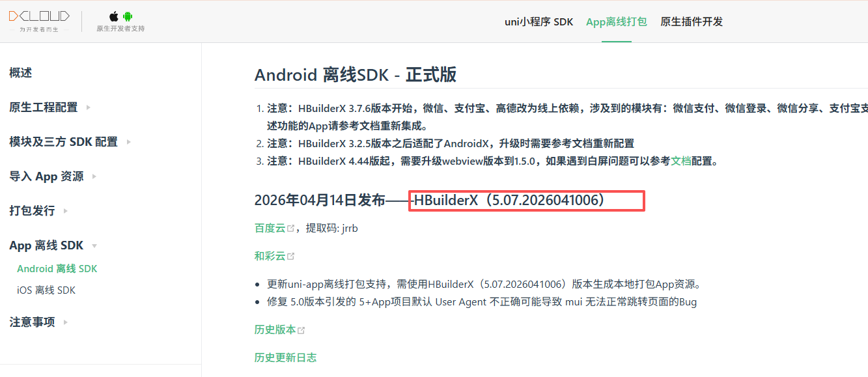
Task: Click the 原生开发者支持 label
Action: pyautogui.click(x=120, y=29)
